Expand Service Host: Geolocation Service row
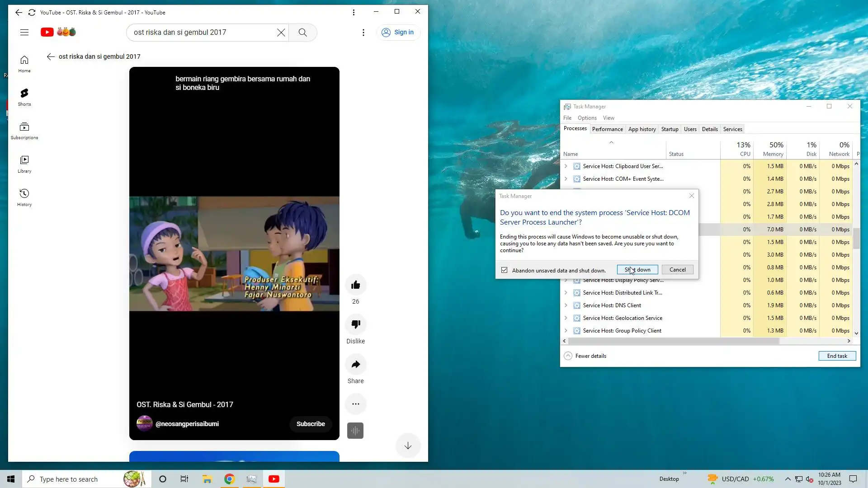 (566, 318)
